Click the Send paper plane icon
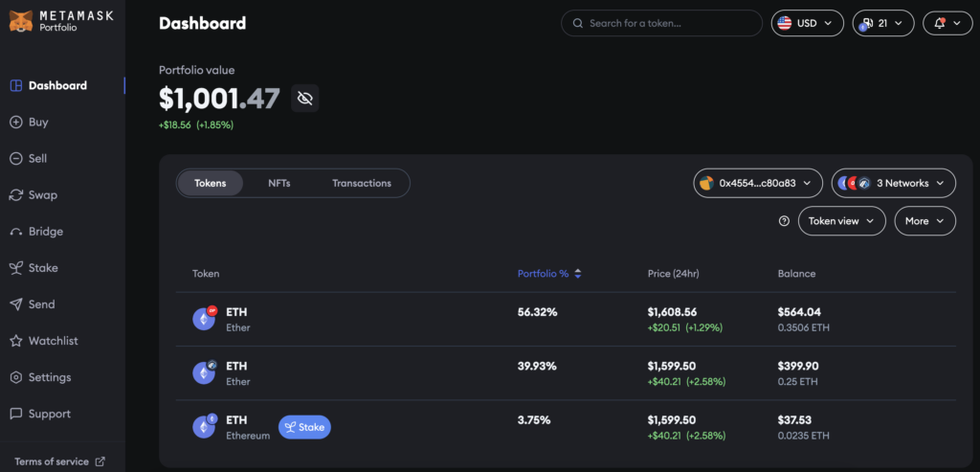This screenshot has height=472, width=980. coord(16,304)
